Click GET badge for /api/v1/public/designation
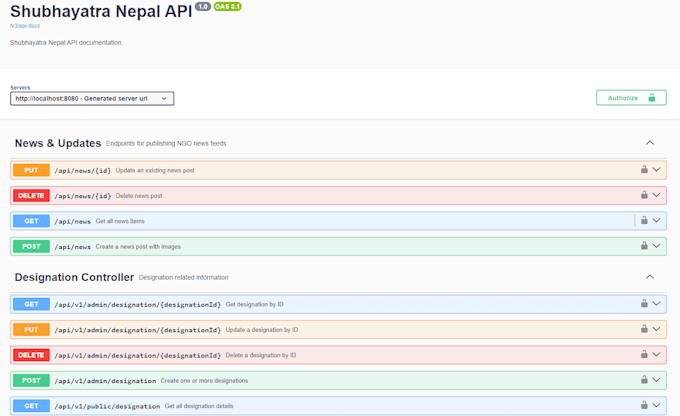Screen dimensions: 680x416 pyautogui.click(x=31, y=406)
